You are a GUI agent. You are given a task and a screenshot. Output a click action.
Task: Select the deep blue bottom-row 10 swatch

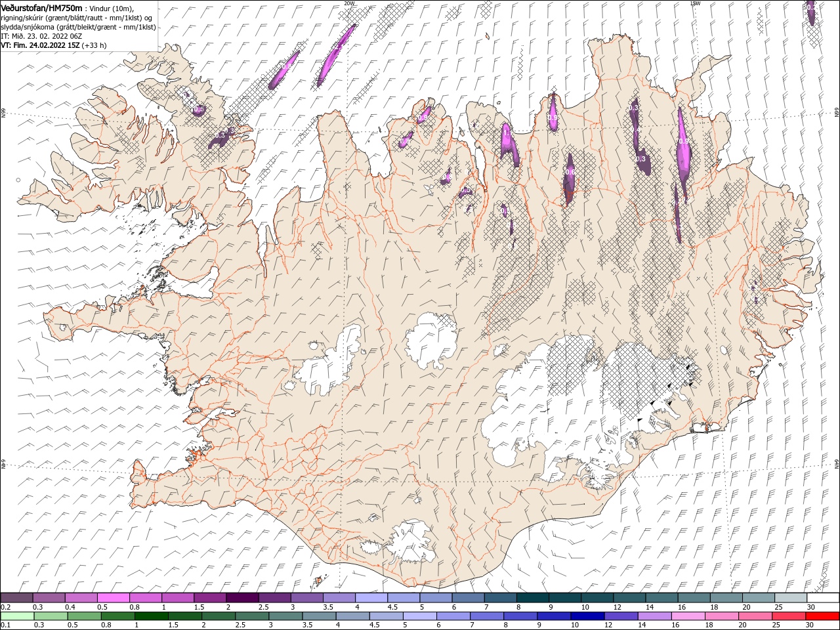587,616
